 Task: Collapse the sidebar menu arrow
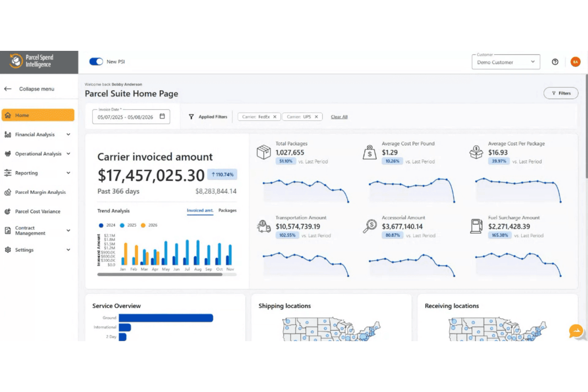tap(8, 89)
